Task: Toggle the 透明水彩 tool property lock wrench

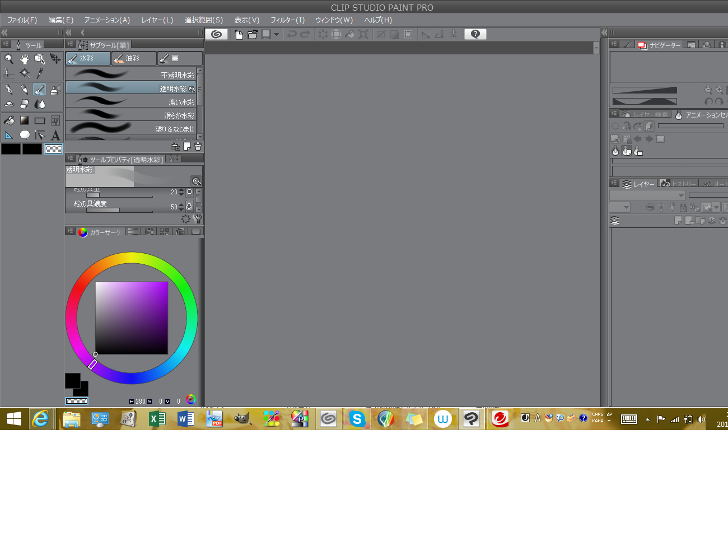Action: coord(197,219)
